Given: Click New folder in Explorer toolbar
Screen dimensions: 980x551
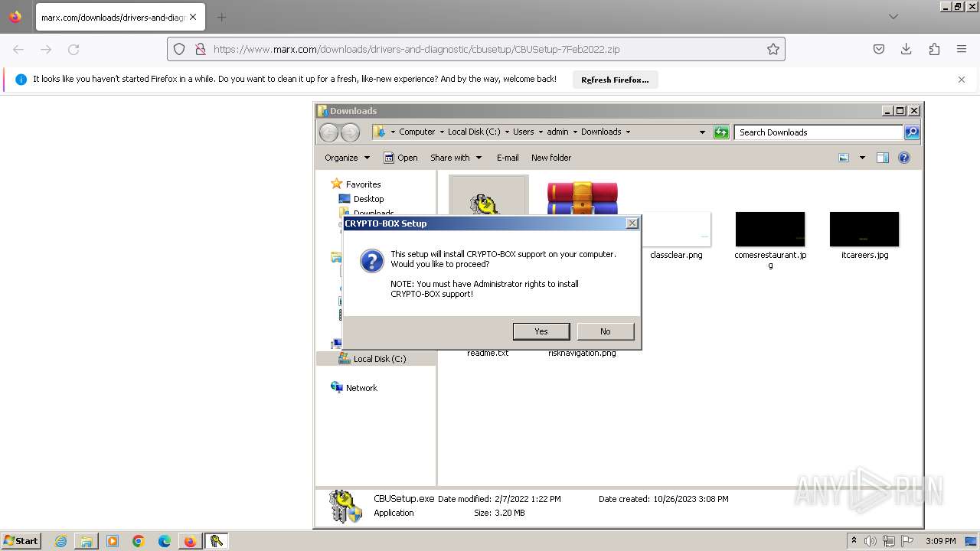Looking at the screenshot, I should pos(551,158).
